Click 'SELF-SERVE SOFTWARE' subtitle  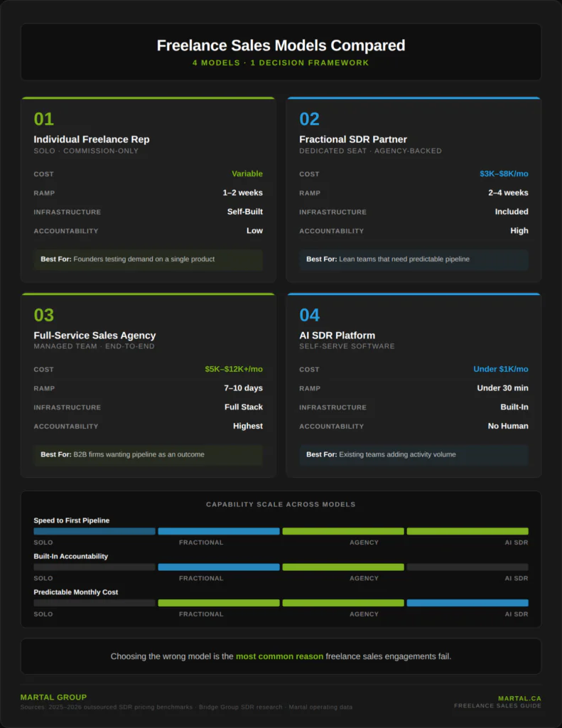coord(347,346)
